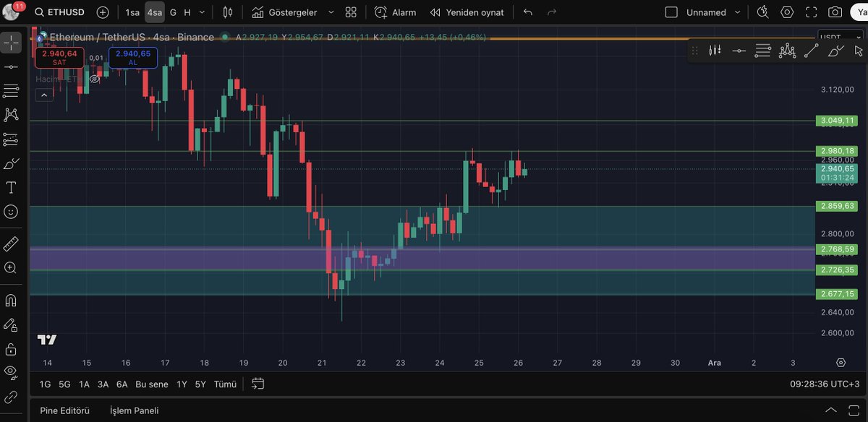Click the redo arrow
Screen dimensions: 868x422
[x=552, y=12]
